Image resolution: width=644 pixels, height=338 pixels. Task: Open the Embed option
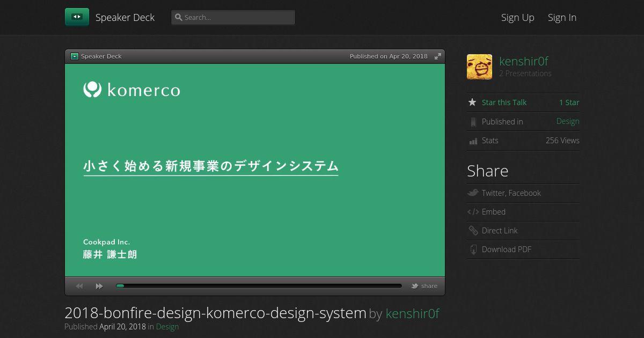tap(494, 212)
